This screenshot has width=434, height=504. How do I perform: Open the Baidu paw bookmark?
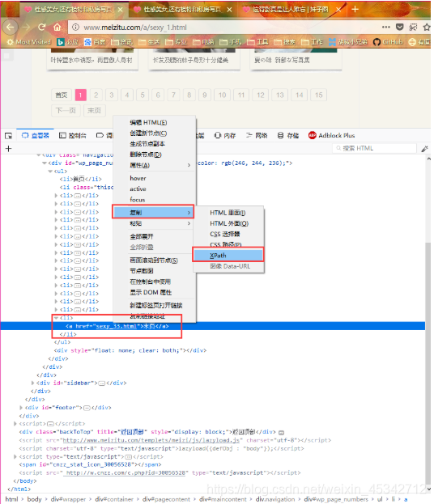coord(95,42)
